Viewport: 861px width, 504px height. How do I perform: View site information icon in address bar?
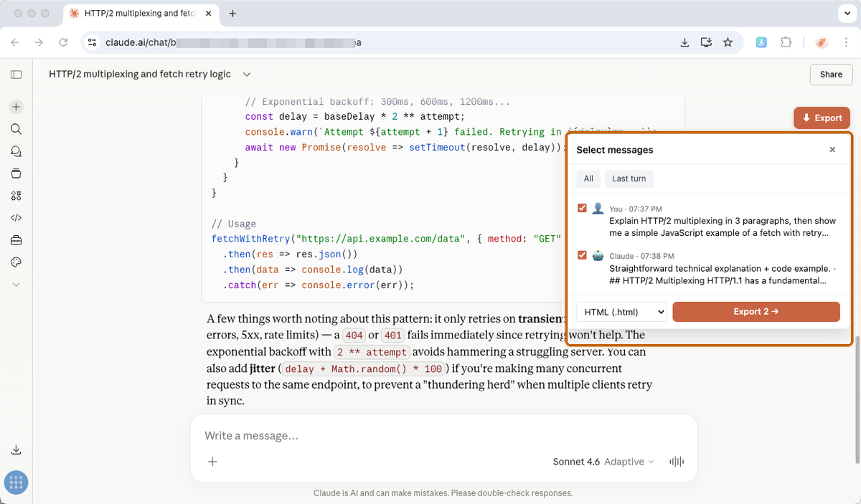point(92,42)
